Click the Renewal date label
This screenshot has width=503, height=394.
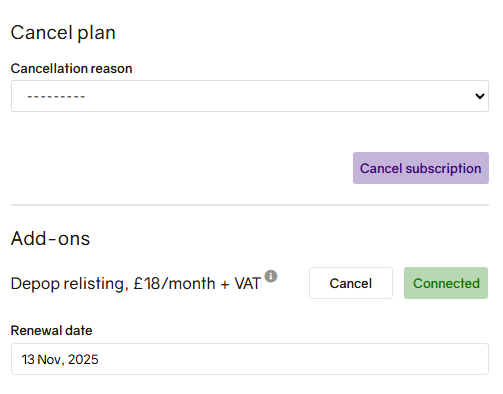coord(51,331)
